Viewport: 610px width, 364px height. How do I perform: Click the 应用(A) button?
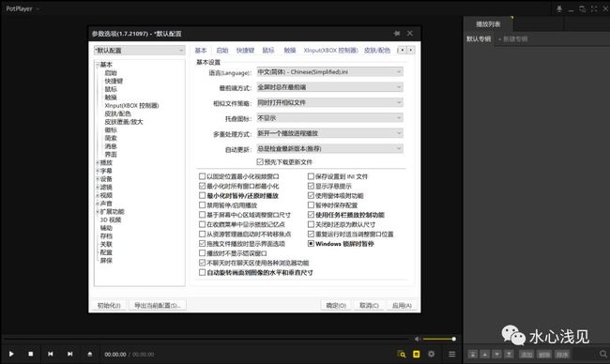[x=402, y=306]
